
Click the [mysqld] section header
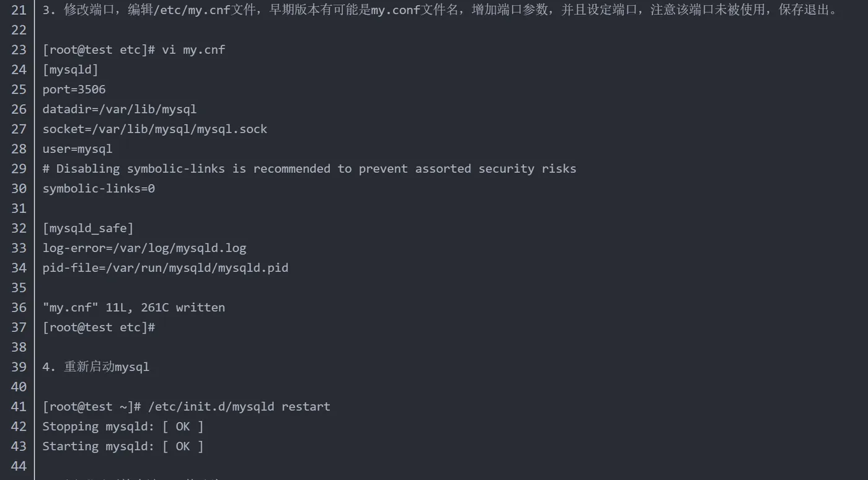point(70,69)
